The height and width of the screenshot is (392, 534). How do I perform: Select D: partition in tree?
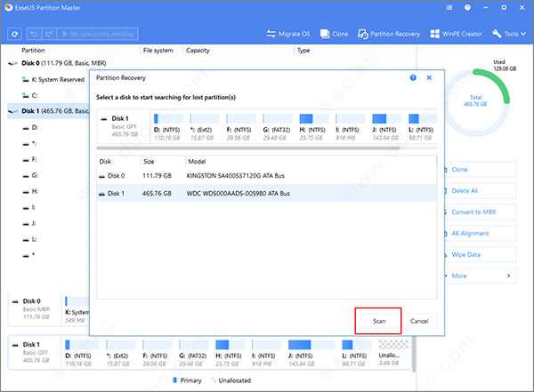30,128
